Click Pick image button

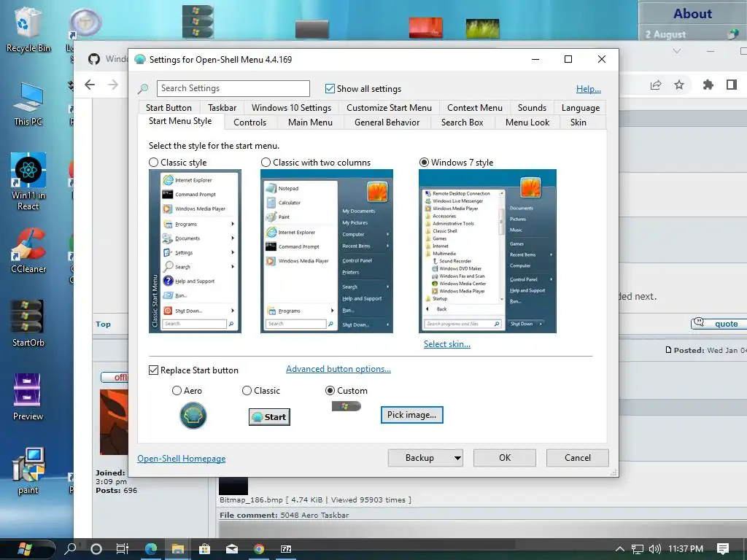[x=411, y=415]
